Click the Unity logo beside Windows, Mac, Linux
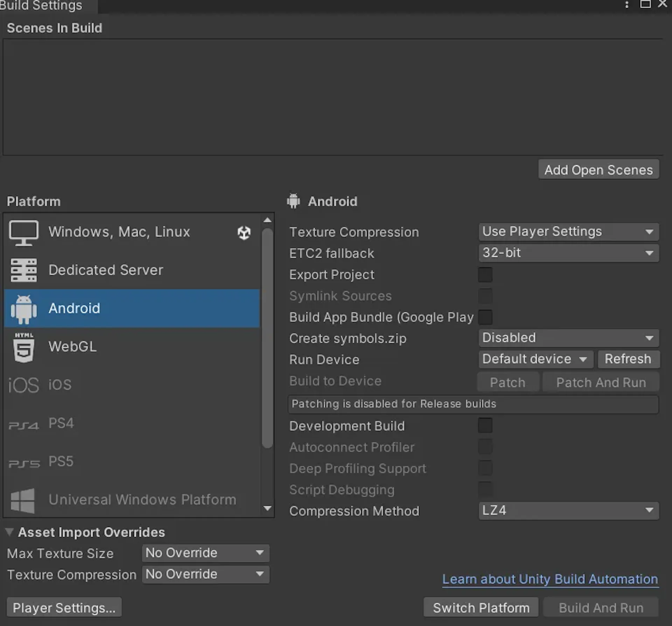The height and width of the screenshot is (626, 672). coord(244,232)
